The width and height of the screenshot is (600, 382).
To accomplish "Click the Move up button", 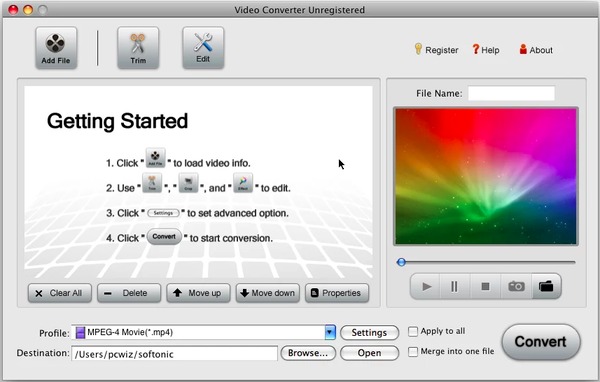I will pyautogui.click(x=198, y=293).
